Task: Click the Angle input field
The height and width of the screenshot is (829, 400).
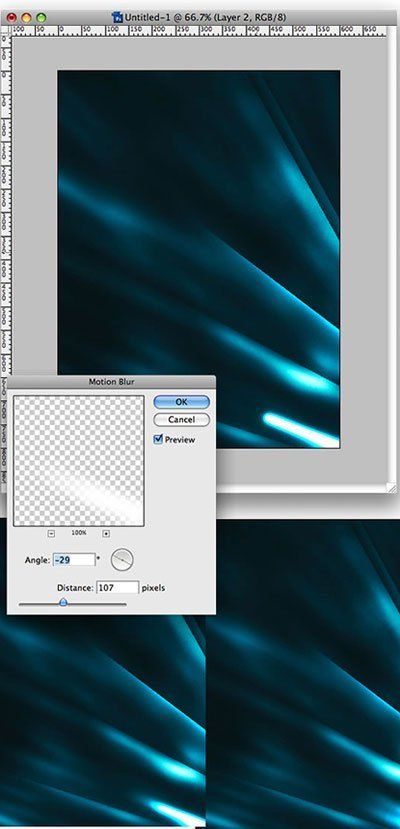Action: click(74, 560)
